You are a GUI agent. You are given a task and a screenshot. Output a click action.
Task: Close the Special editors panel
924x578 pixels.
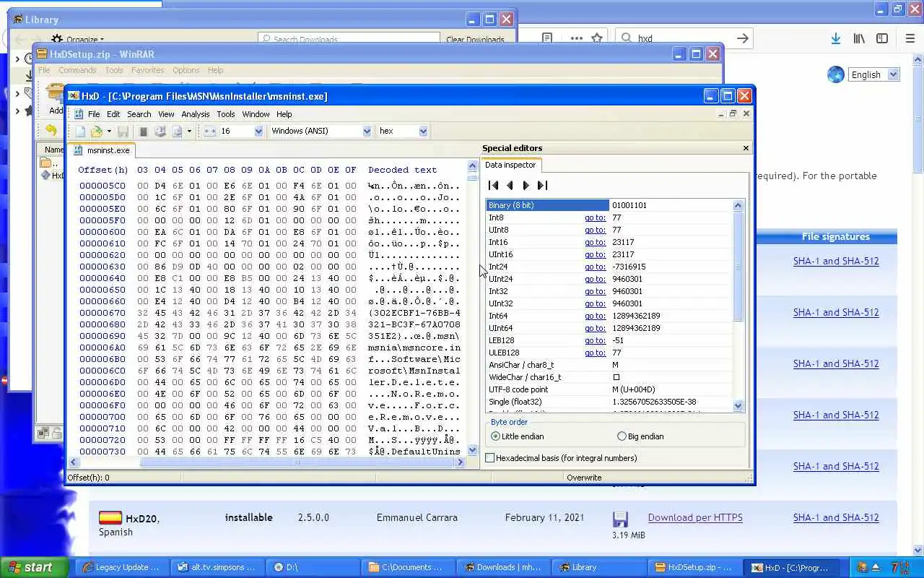(746, 148)
